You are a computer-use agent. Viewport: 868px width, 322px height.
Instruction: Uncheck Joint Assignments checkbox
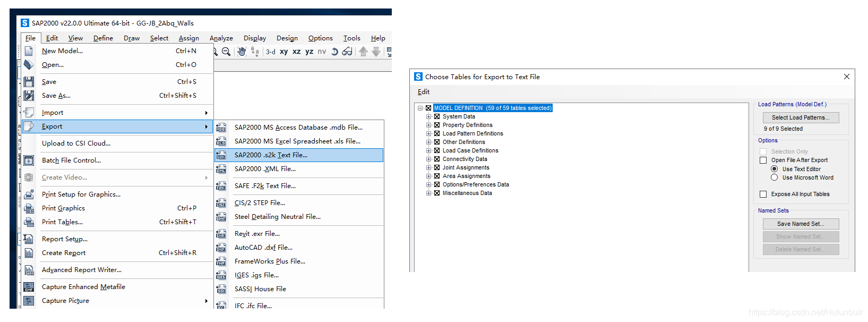point(437,167)
